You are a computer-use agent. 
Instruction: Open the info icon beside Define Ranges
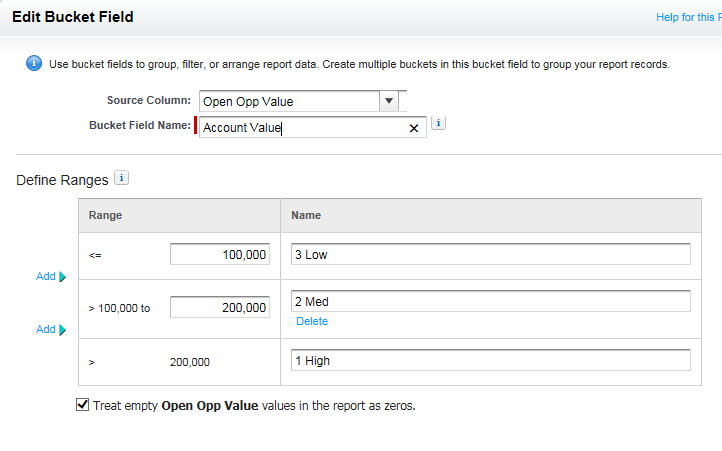pyautogui.click(x=122, y=178)
